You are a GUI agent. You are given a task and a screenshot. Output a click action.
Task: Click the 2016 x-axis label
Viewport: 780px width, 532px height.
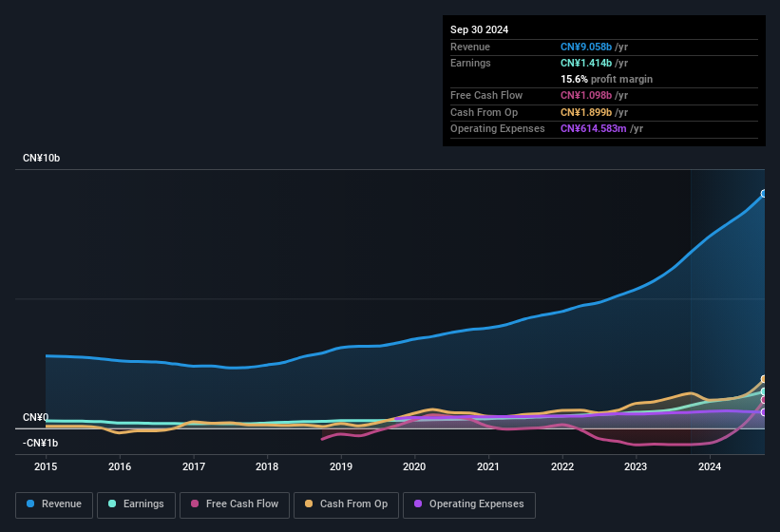tap(120, 466)
